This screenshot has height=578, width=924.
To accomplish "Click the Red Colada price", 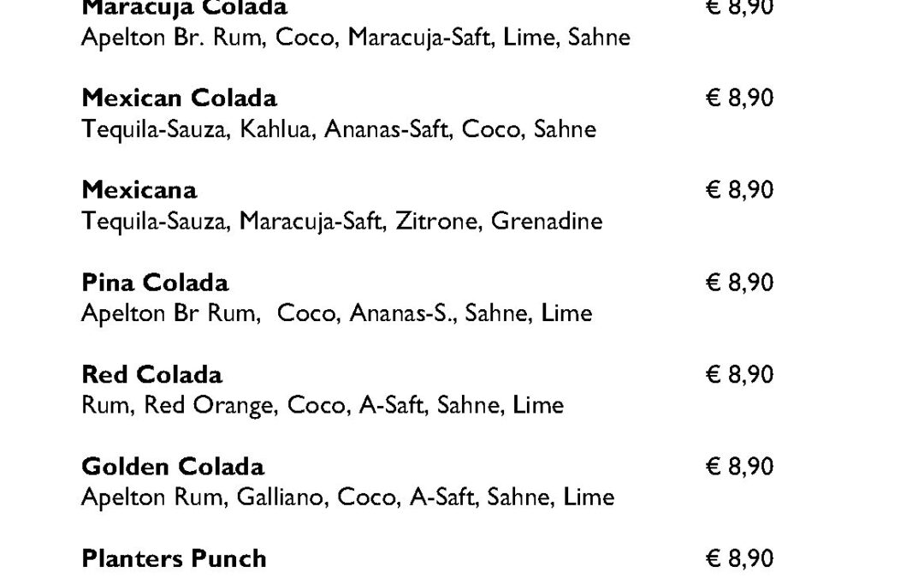I will tap(739, 374).
